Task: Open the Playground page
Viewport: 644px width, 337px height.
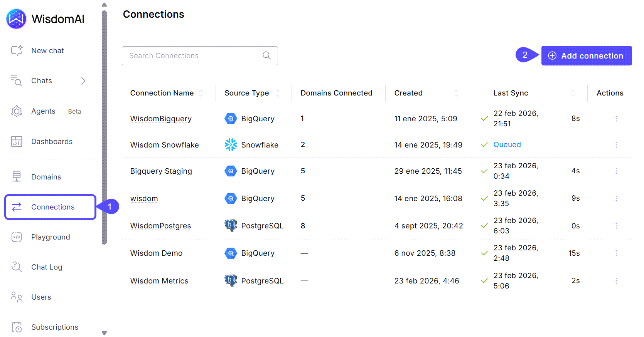Action: click(51, 237)
